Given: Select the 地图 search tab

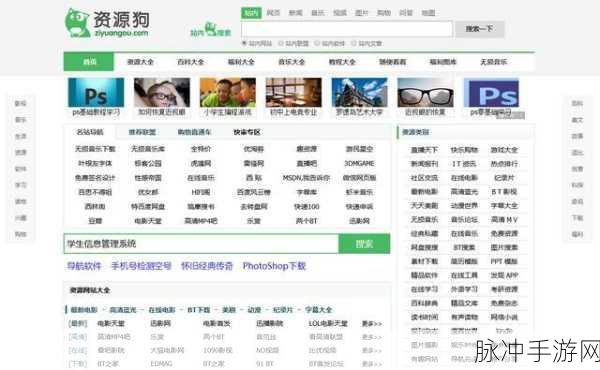Looking at the screenshot, I should [x=428, y=13].
